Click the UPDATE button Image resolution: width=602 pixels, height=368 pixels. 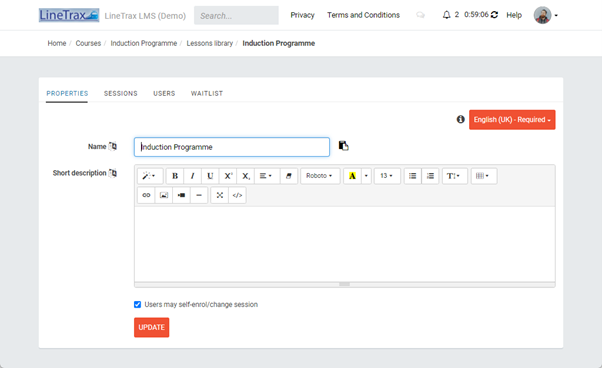pyautogui.click(x=151, y=327)
